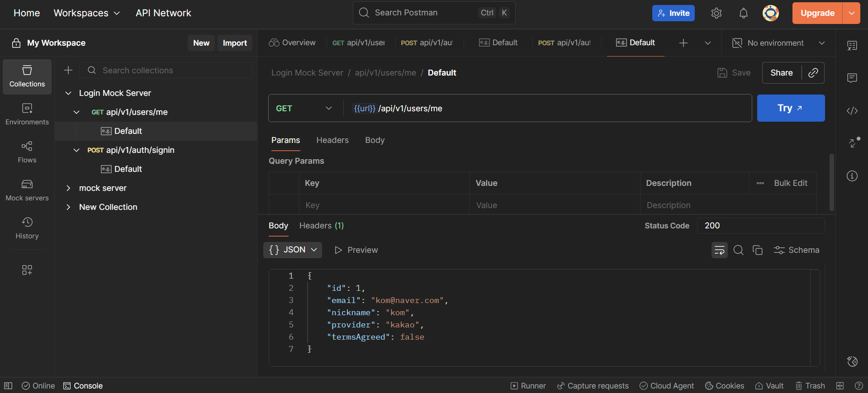Viewport: 868px width, 393px height.
Task: Toggle line wrap in response body
Action: coord(719,250)
